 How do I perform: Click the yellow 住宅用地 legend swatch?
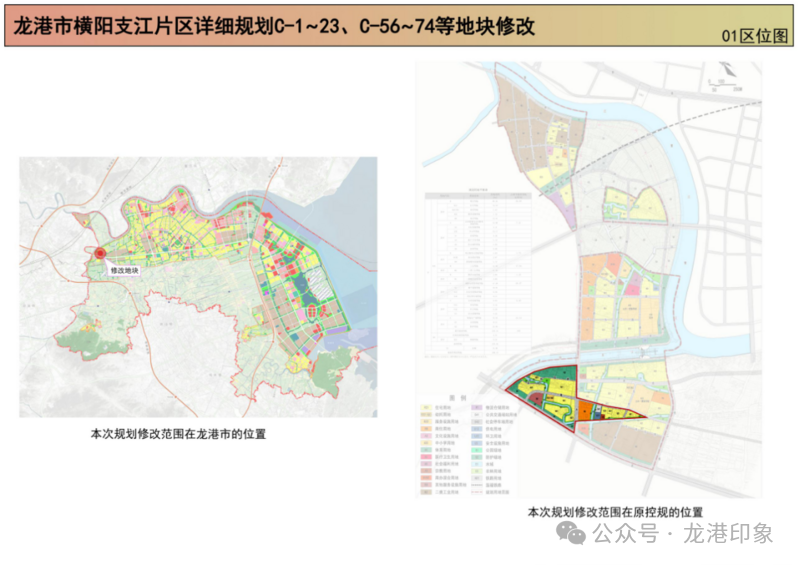[426, 408]
